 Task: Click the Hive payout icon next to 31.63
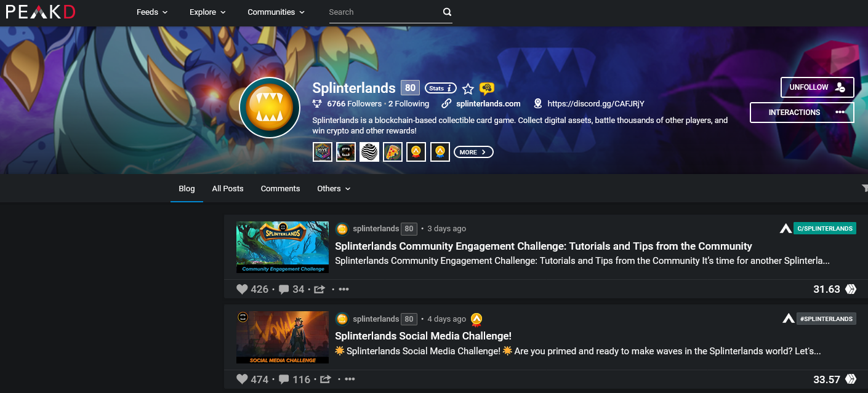click(x=851, y=289)
